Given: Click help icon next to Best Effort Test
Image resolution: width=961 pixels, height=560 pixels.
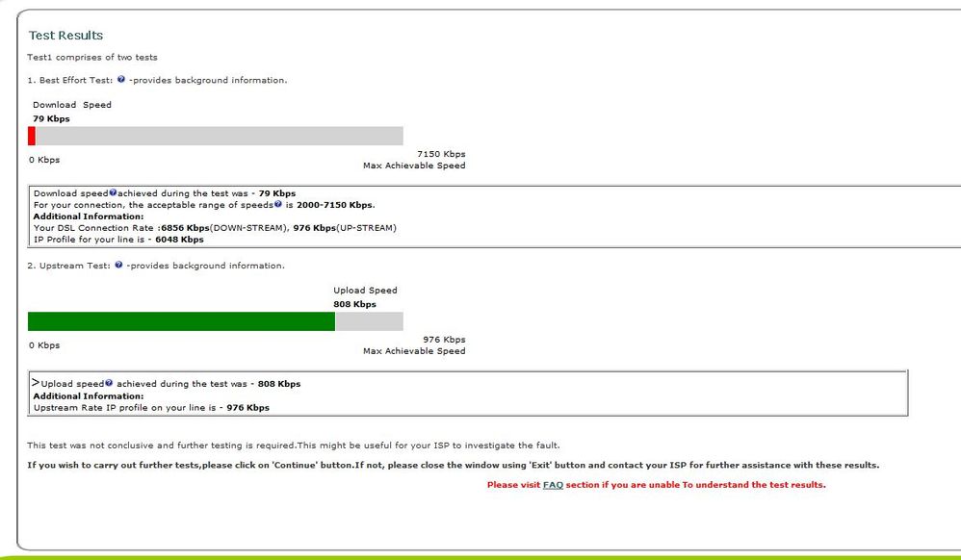Looking at the screenshot, I should coord(121,79).
